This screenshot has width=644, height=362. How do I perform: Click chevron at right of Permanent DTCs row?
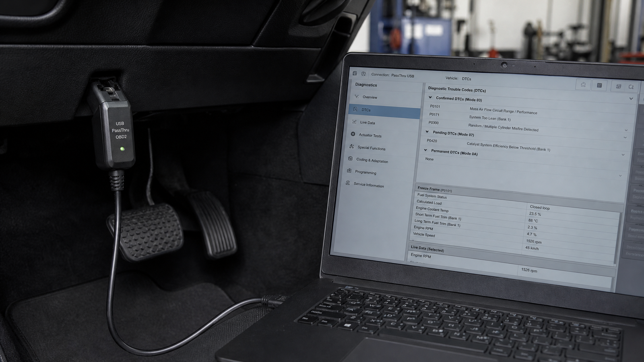(x=623, y=155)
